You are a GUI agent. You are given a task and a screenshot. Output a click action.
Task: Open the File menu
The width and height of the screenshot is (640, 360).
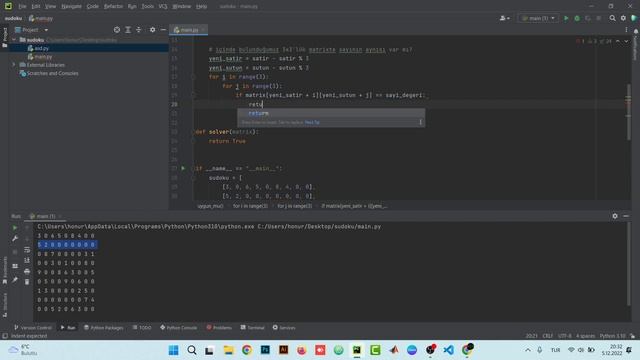[x=22, y=7]
